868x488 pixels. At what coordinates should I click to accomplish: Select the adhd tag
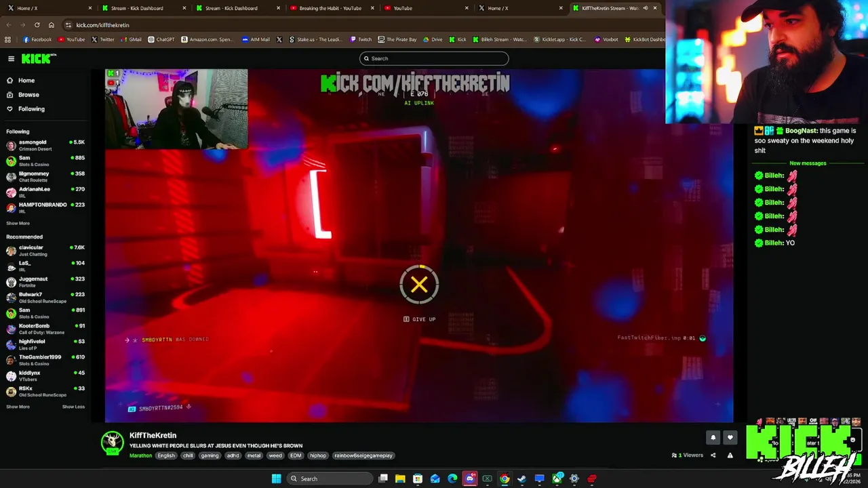coord(233,455)
